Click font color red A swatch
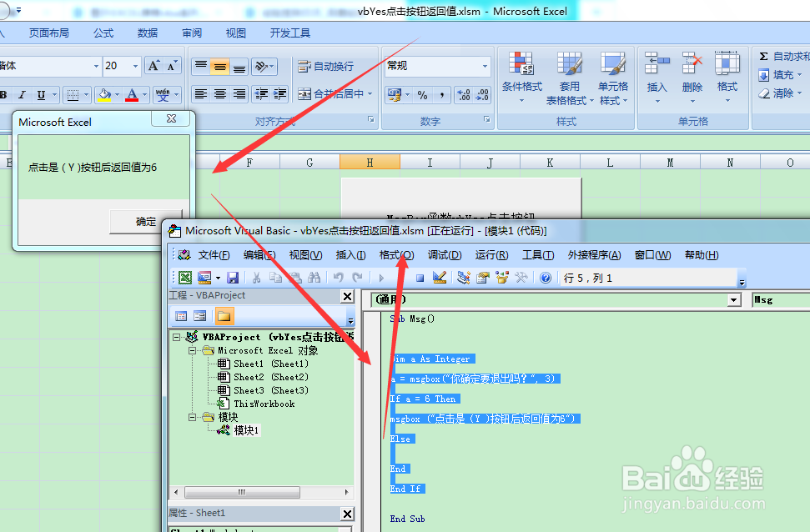This screenshot has width=810, height=532. pos(133,94)
